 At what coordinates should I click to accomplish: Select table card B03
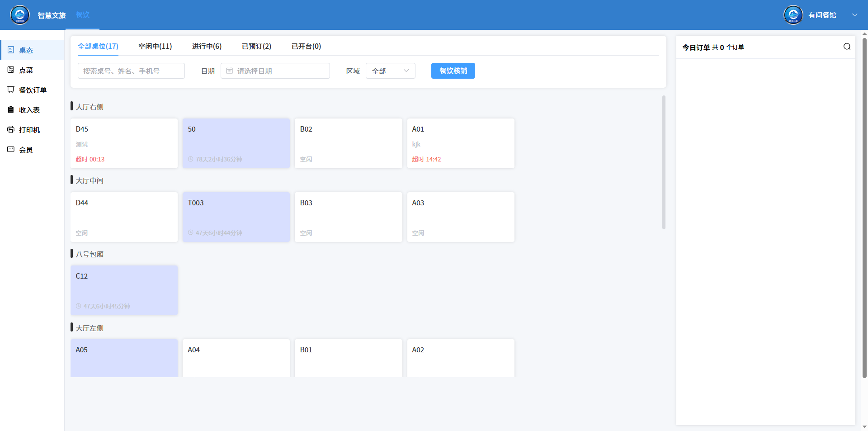(x=349, y=217)
